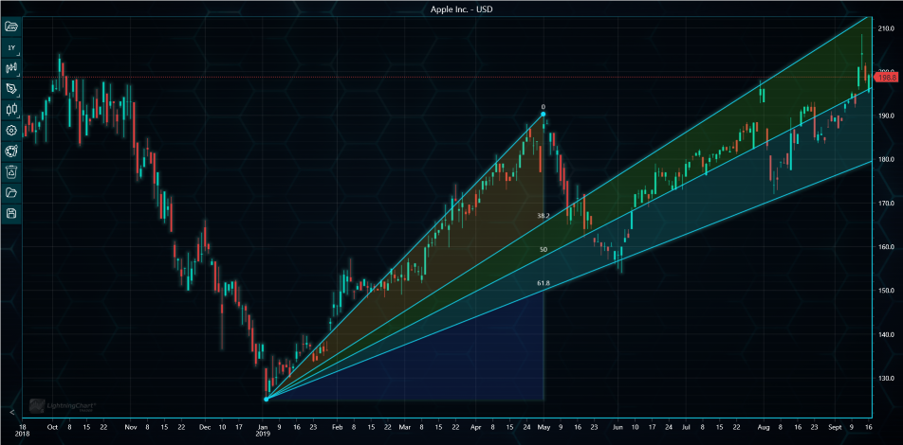Click the Jan 2019 date axis label

[x=265, y=431]
